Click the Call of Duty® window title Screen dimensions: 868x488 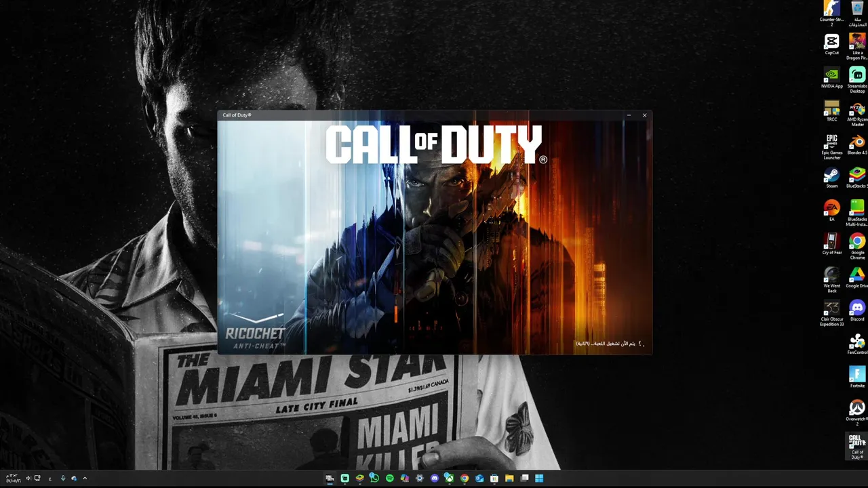pos(237,115)
